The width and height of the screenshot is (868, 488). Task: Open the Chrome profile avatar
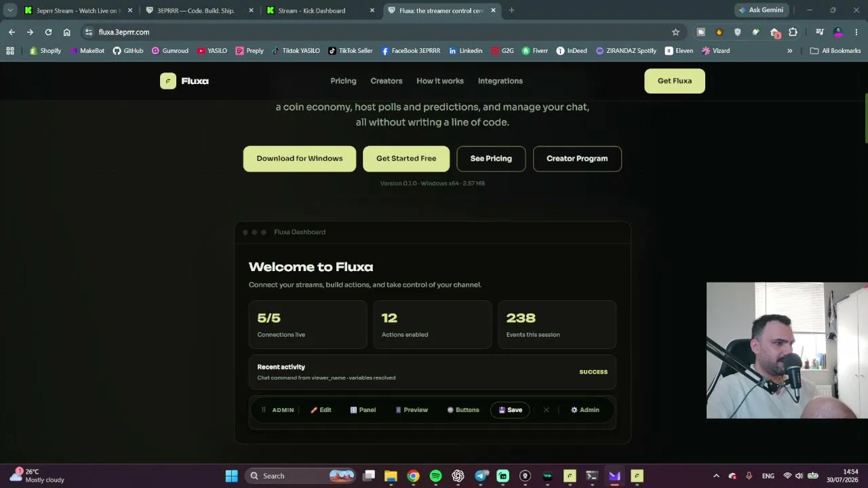click(x=838, y=32)
